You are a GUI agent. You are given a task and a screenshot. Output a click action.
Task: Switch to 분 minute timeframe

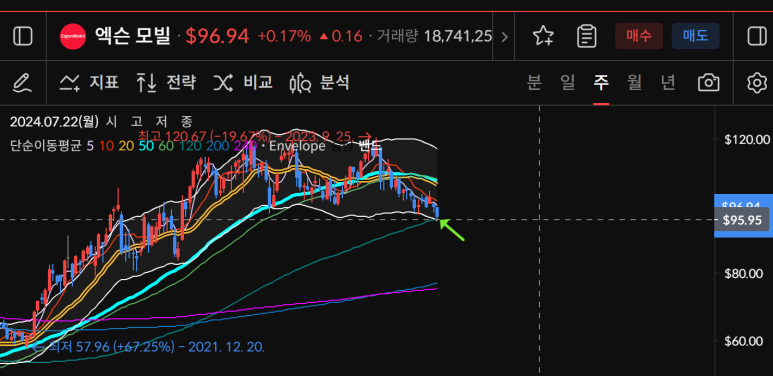[x=534, y=82]
